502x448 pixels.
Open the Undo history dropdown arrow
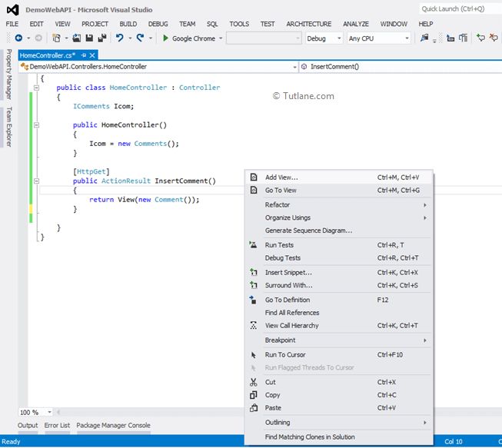point(130,38)
